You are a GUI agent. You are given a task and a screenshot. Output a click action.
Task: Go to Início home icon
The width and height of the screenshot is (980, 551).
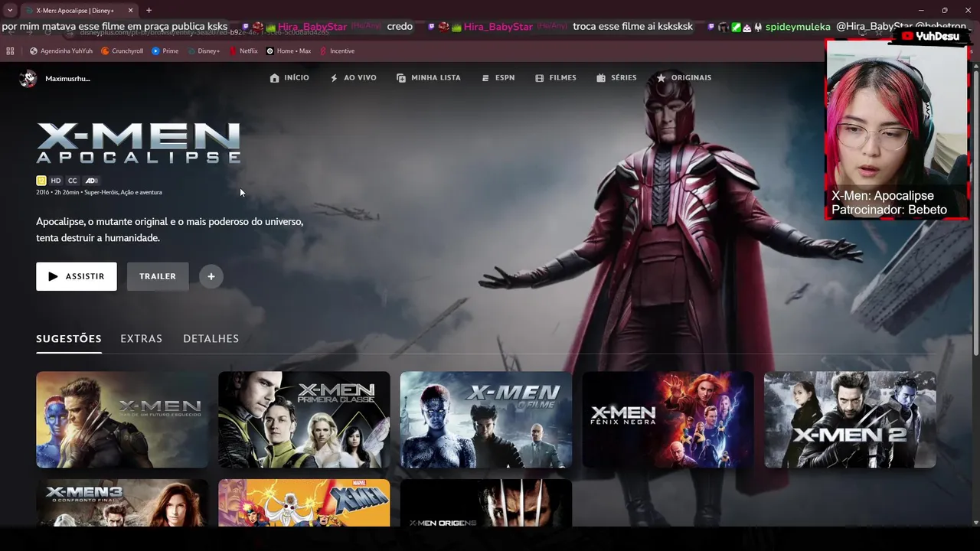coord(275,78)
